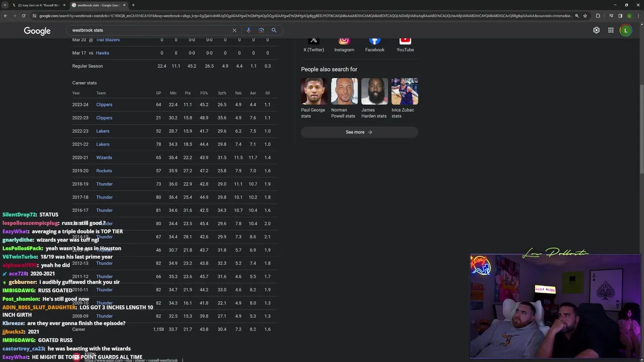Click the zoom magnifier in the address bar

click(x=577, y=16)
